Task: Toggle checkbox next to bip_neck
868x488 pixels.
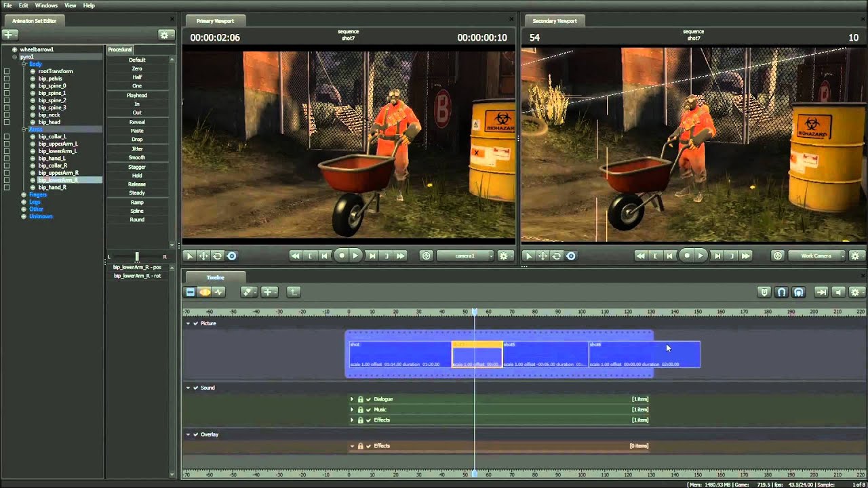Action: 7,115
